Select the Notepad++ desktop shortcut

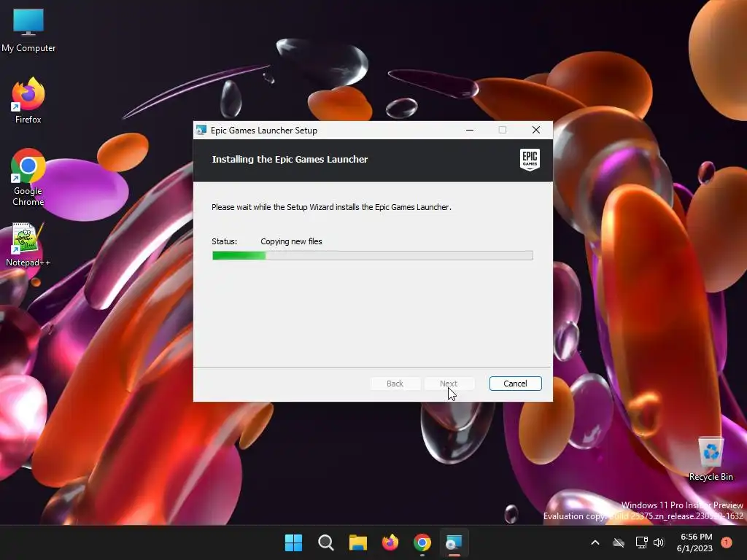pyautogui.click(x=28, y=245)
